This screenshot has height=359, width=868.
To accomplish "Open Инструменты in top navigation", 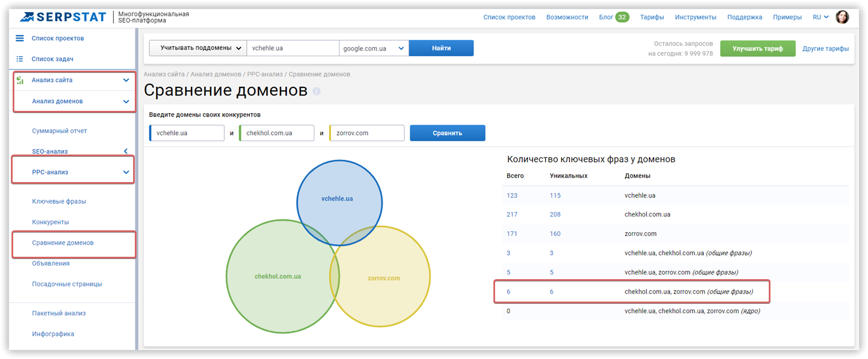I will (x=696, y=17).
